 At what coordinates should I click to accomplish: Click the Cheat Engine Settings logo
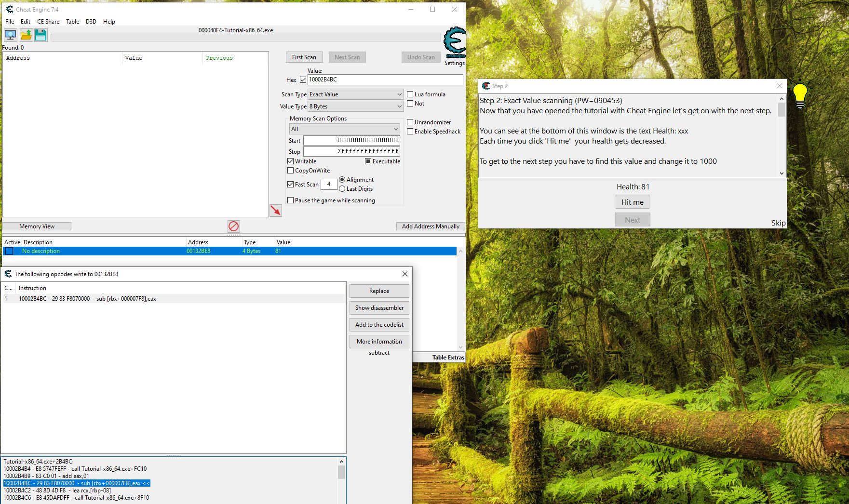pos(454,43)
